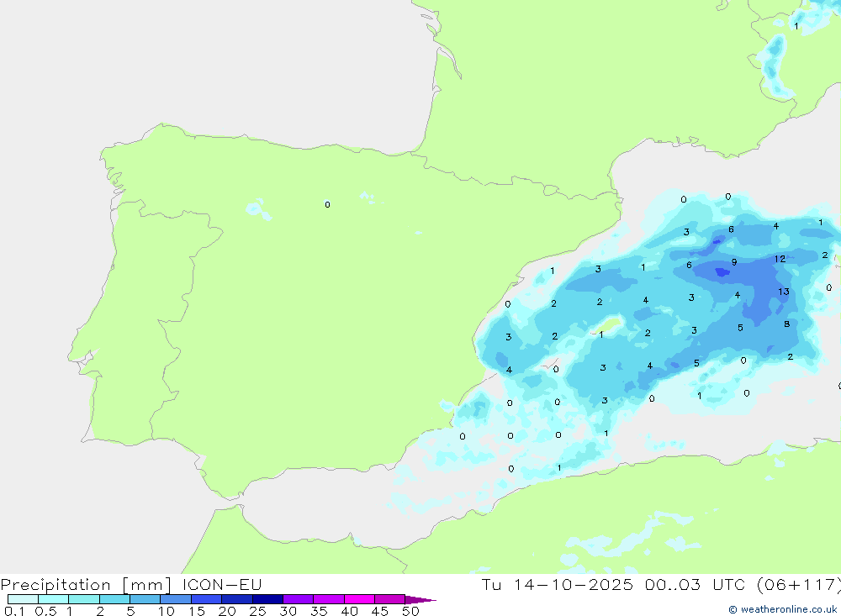The width and height of the screenshot is (841, 616).
Task: Click the map value '12' over the sea
Action: tap(780, 259)
